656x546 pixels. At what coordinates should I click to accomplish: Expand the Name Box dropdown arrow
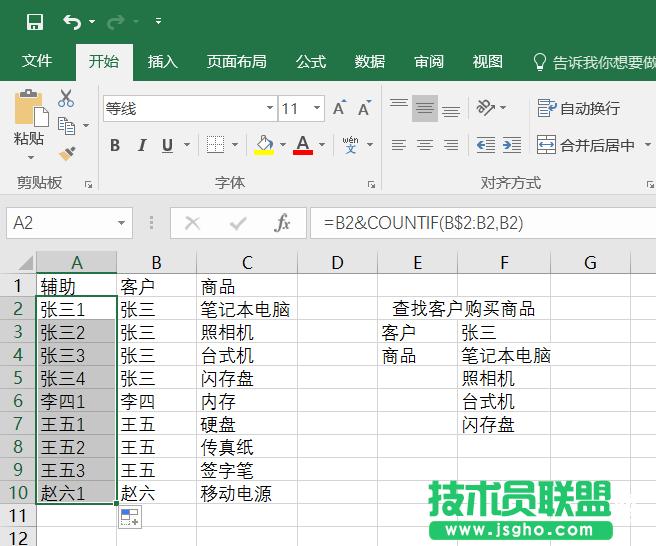(122, 223)
